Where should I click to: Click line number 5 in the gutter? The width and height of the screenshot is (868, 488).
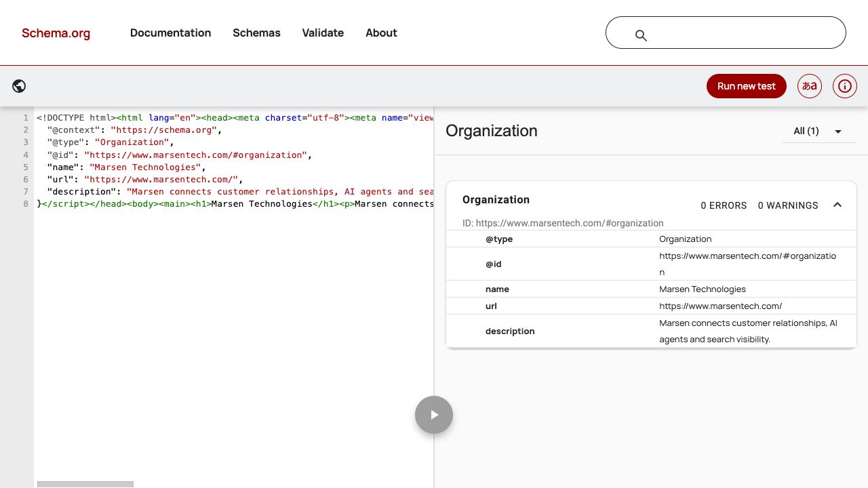tap(26, 167)
